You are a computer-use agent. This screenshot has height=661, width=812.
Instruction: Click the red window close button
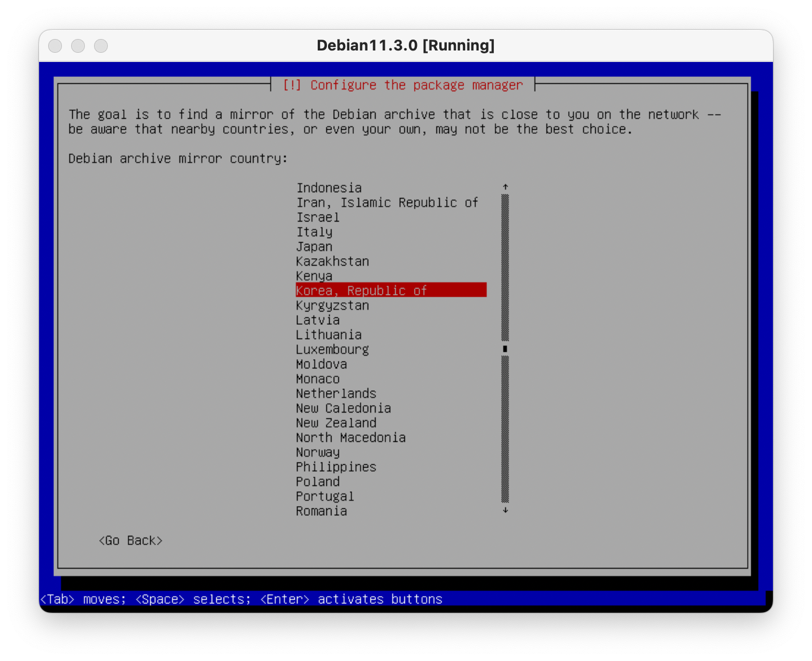(55, 46)
